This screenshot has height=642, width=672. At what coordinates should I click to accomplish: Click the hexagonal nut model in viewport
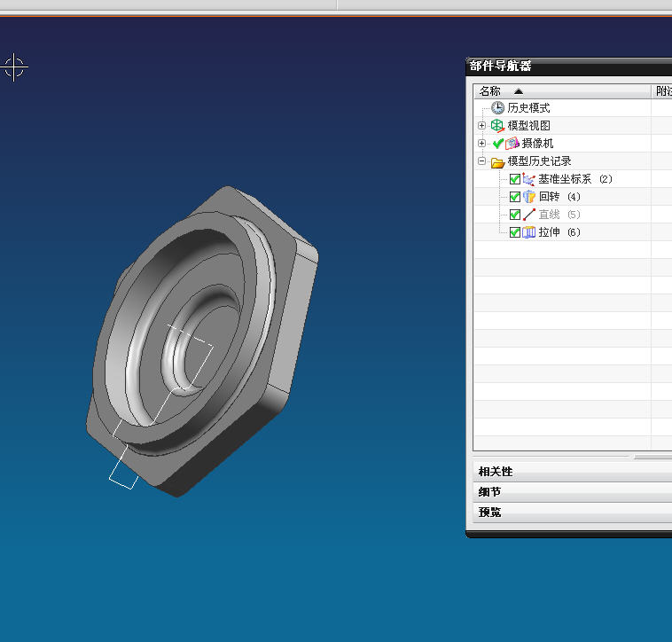(x=202, y=341)
